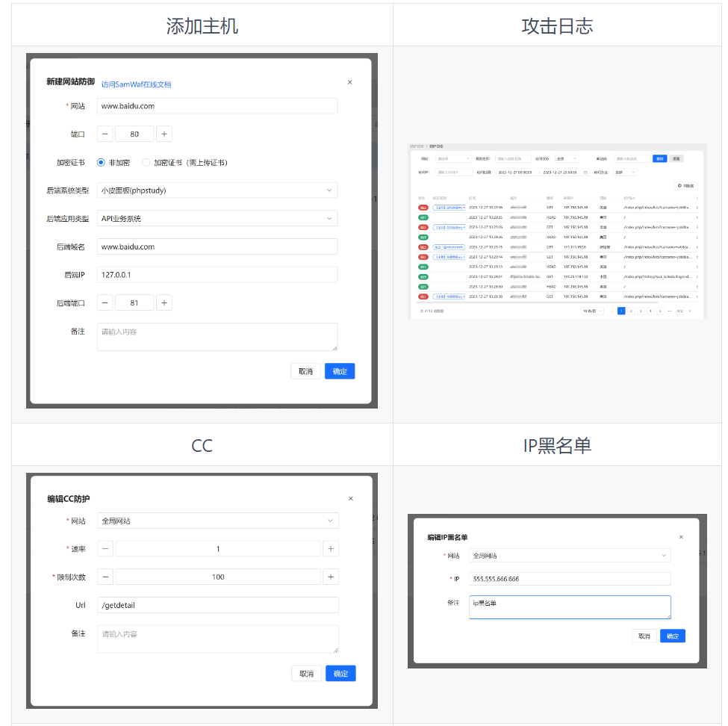
Task: Confirm the 编辑CC防护 dialog with 确定
Action: click(340, 674)
